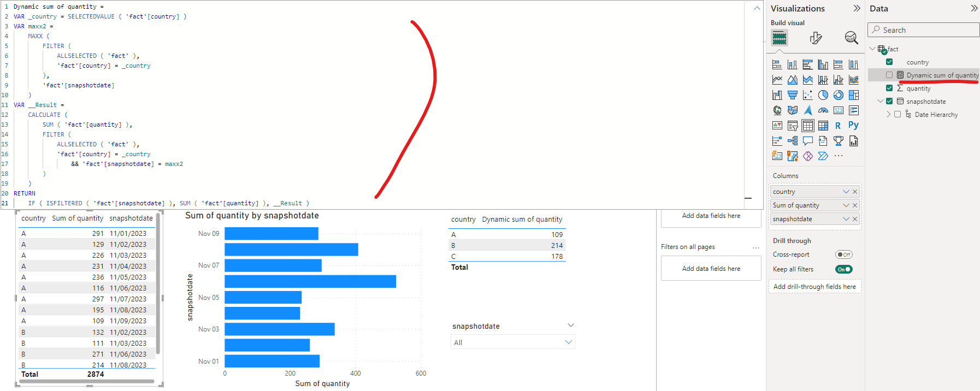Screen dimensions: 980x391
Task: Select the globe Map visual
Action: point(777,110)
